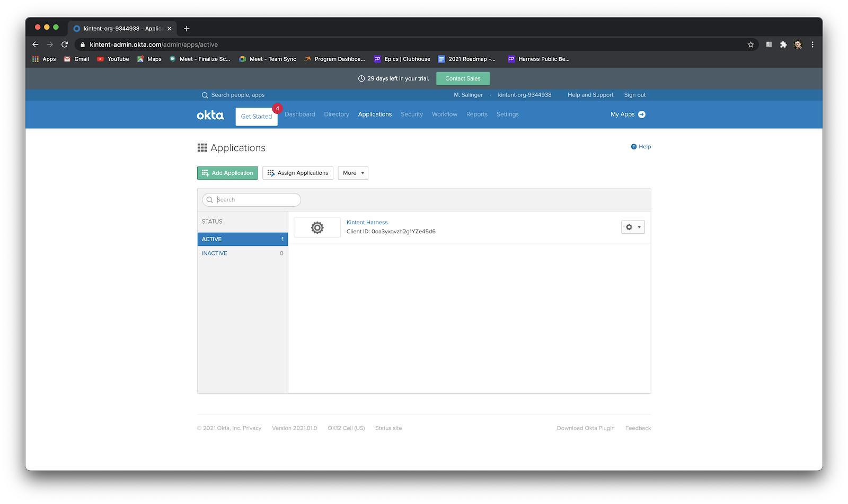The width and height of the screenshot is (848, 504).
Task: Click the site lock icon in address bar
Action: coord(82,45)
